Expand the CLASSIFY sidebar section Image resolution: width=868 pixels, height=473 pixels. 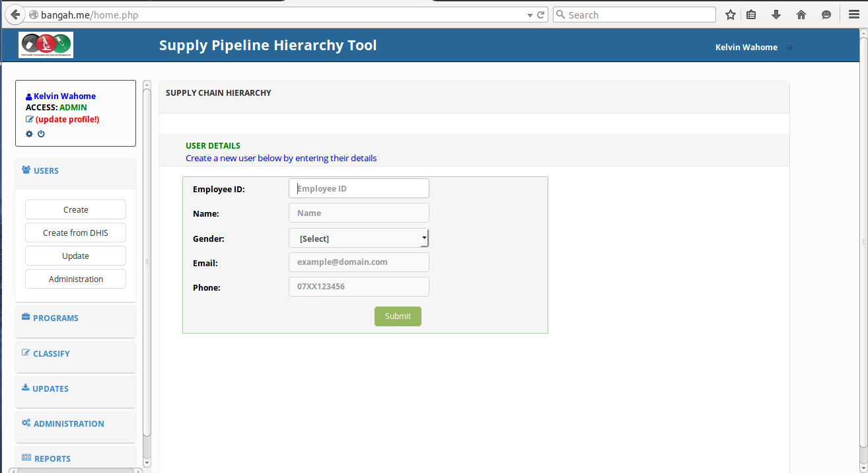pyautogui.click(x=46, y=353)
